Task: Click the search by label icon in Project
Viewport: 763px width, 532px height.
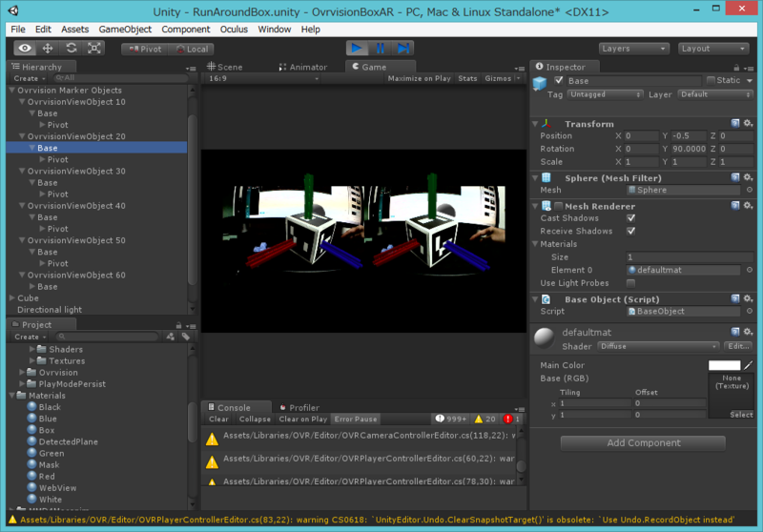Action: [186, 337]
